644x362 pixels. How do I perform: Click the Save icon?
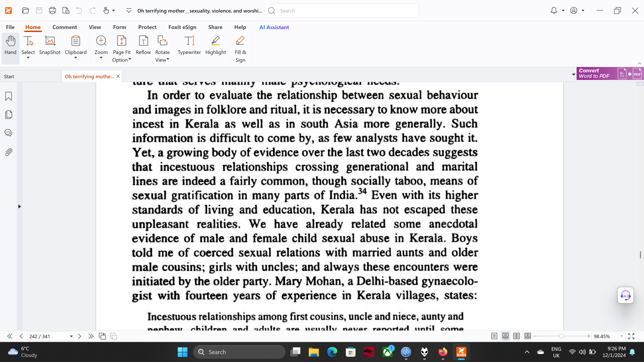tap(39, 11)
